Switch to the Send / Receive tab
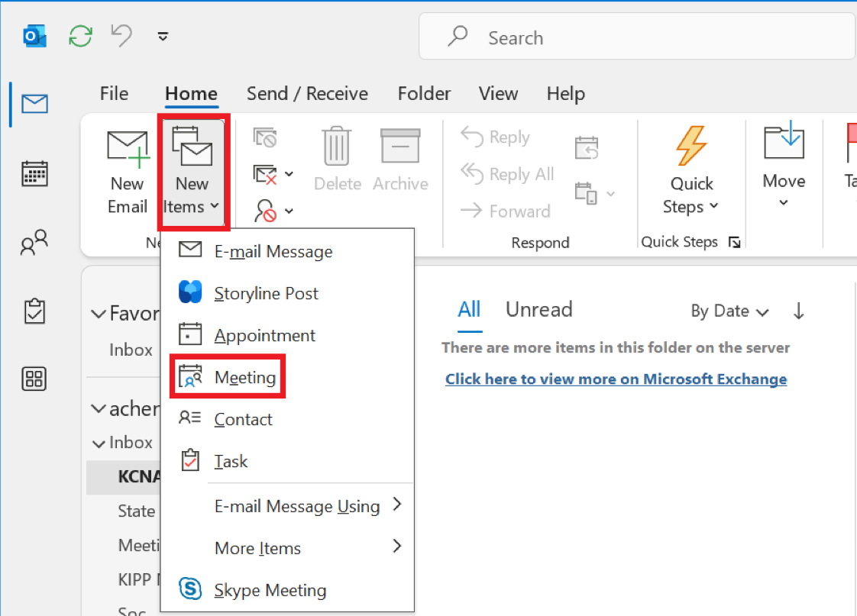The image size is (857, 616). tap(307, 94)
